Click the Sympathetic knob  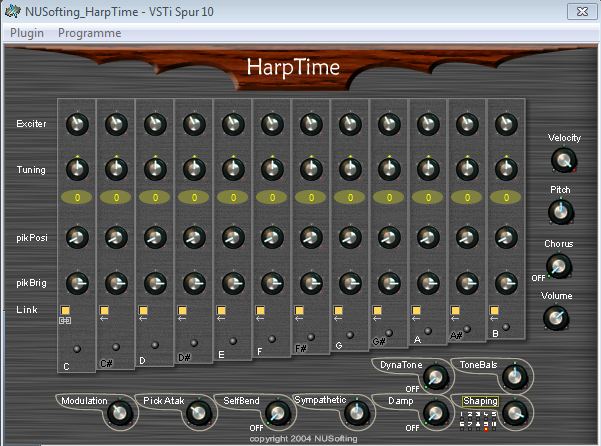356,412
